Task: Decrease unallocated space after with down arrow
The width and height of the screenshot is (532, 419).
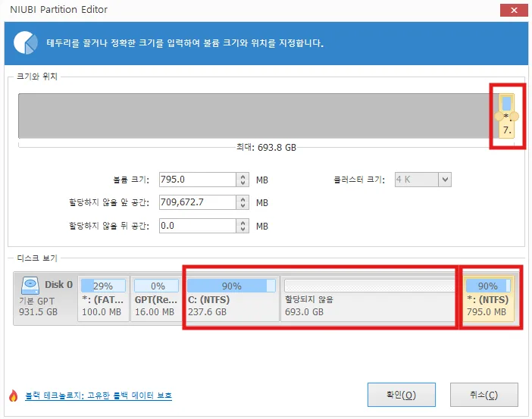Action: click(x=243, y=229)
